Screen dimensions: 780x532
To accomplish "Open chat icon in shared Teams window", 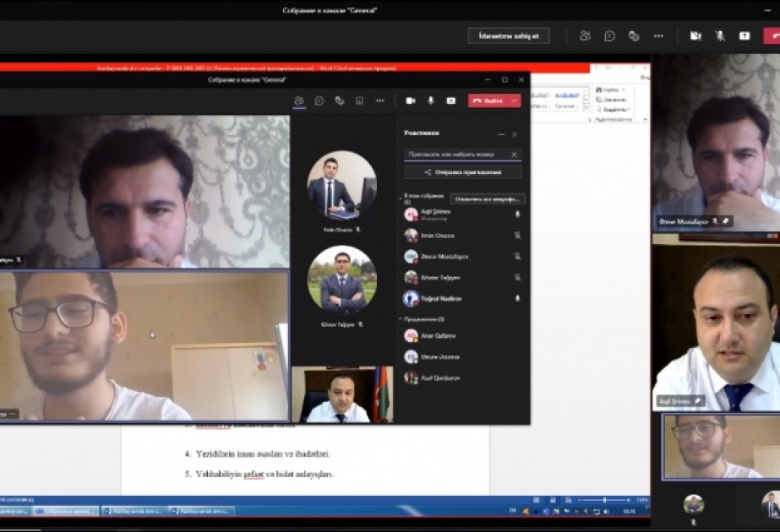I will tap(319, 101).
